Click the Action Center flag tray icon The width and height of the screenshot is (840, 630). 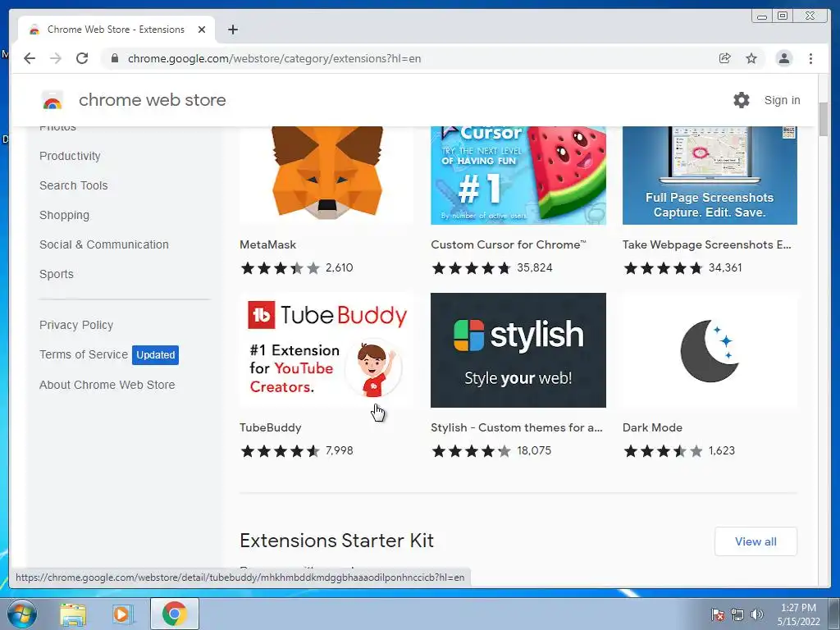[x=718, y=614]
